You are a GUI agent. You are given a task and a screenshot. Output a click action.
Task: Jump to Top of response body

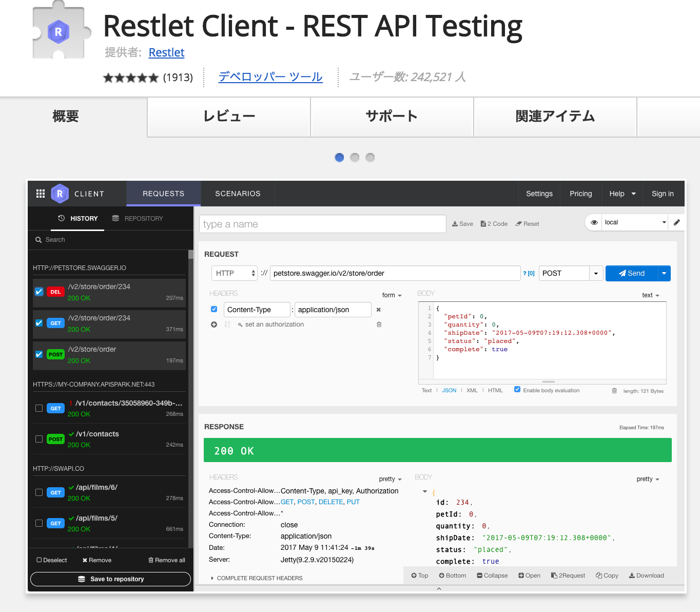click(x=419, y=576)
